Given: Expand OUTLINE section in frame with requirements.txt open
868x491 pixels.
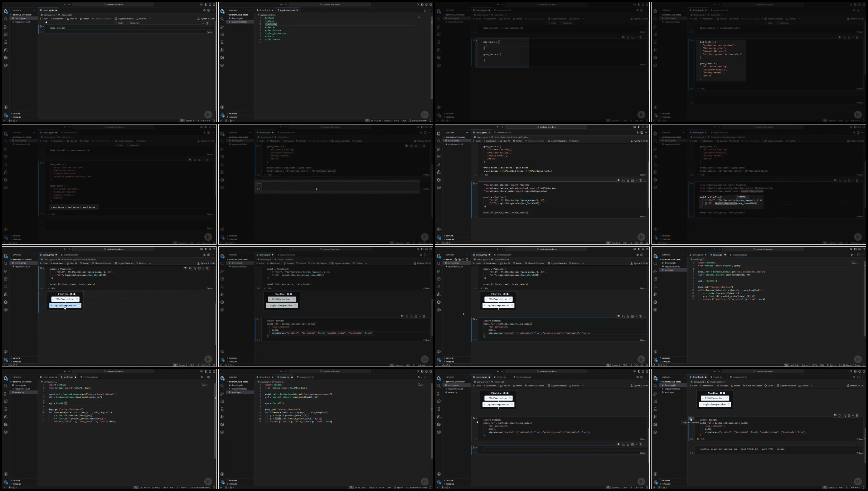Looking at the screenshot, I should coord(241,113).
